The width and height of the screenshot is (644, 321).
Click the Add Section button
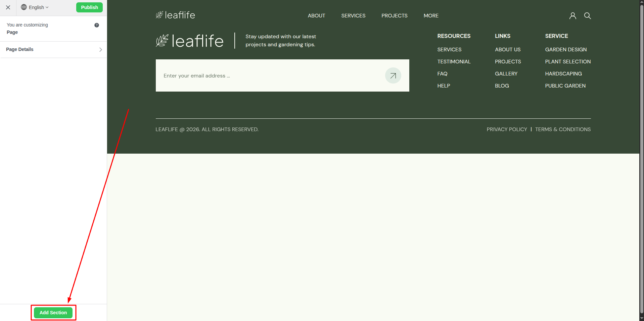pyautogui.click(x=53, y=313)
